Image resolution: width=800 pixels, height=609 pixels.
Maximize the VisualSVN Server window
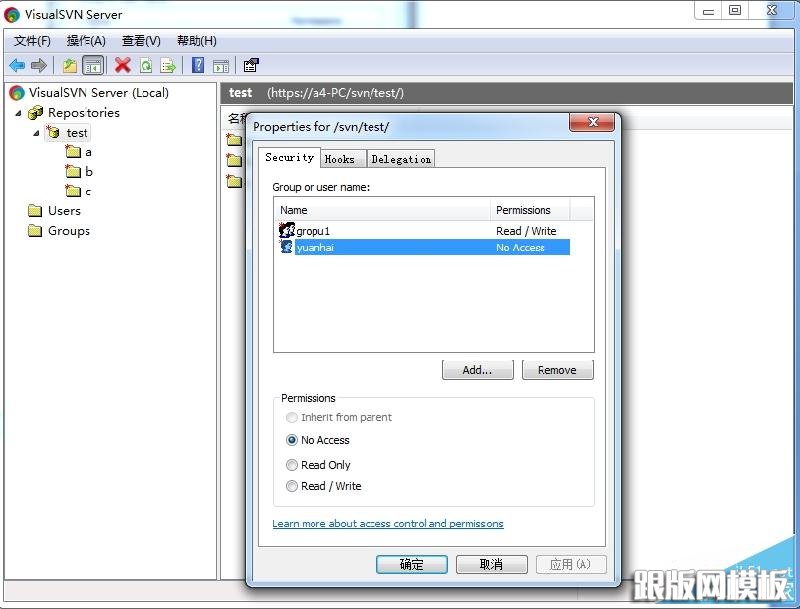735,11
